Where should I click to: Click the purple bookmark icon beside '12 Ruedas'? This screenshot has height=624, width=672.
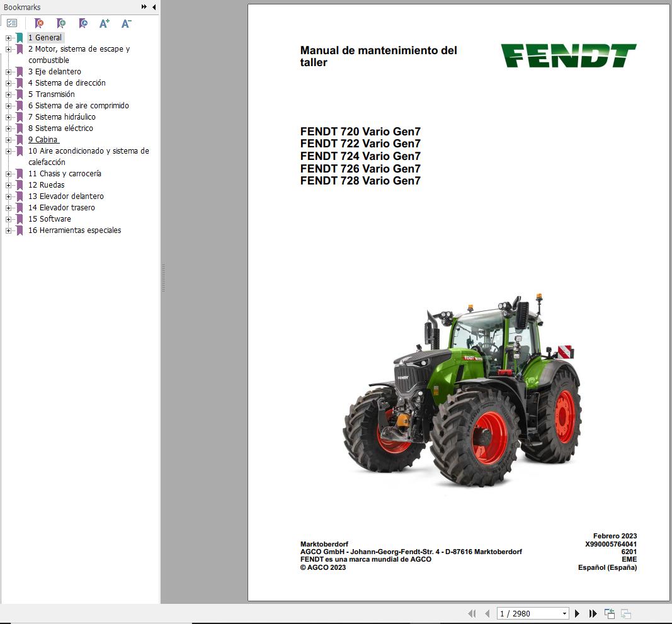[20, 185]
